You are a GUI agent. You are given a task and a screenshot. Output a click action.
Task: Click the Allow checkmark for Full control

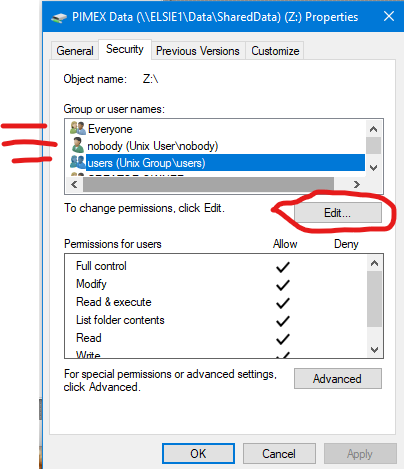283,267
